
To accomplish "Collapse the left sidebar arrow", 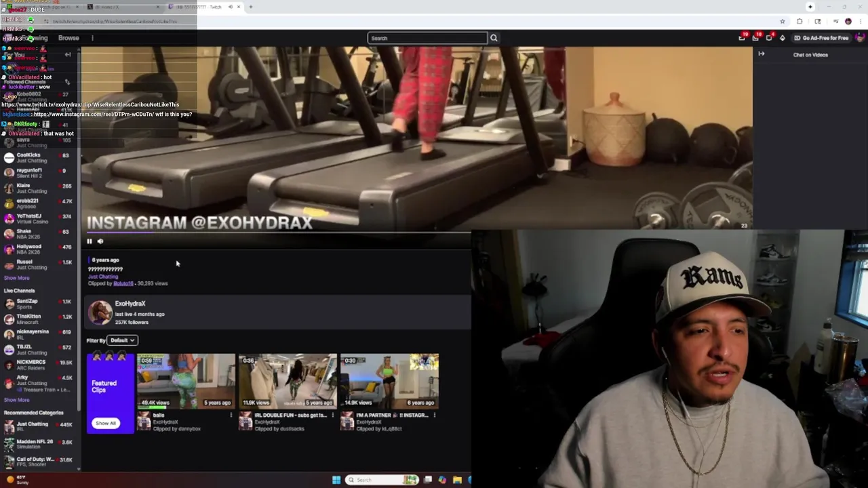I will coord(68,54).
